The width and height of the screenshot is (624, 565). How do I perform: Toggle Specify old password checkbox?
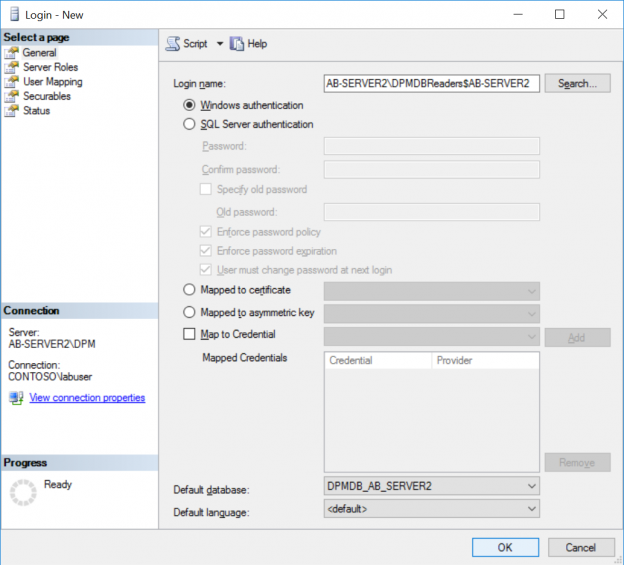(x=206, y=189)
